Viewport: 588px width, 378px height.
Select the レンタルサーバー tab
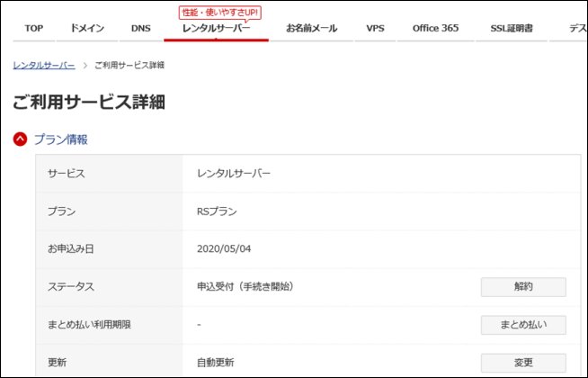(x=216, y=29)
